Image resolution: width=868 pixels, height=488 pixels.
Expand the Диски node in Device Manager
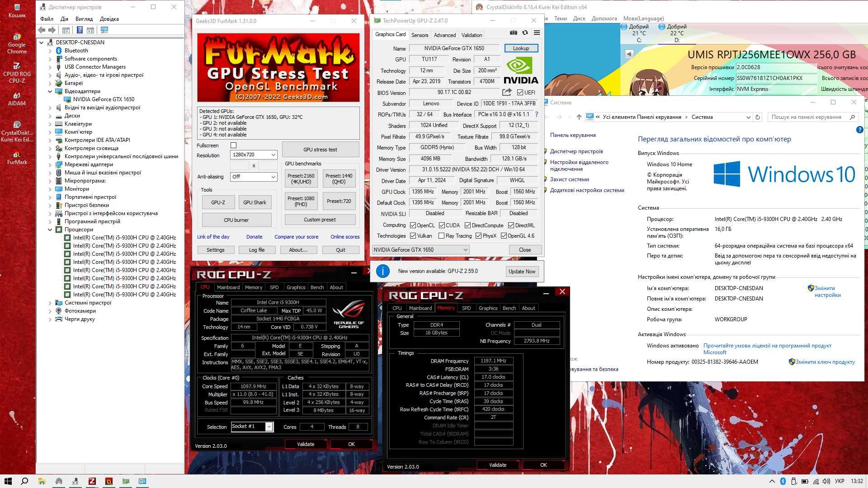coord(50,116)
